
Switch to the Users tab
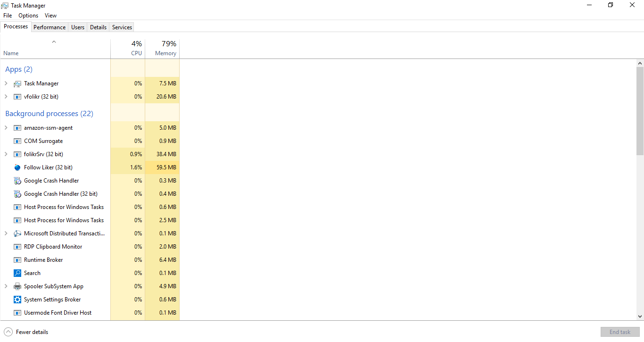(78, 27)
